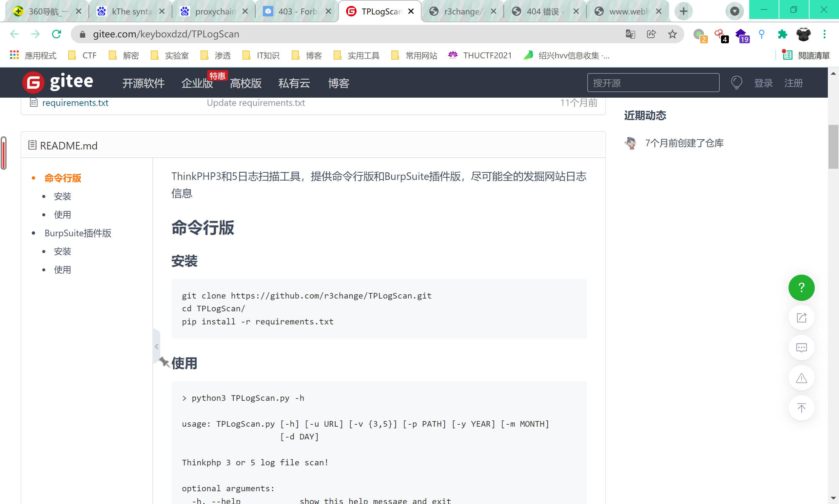Click the back-to-top arrow button

click(x=801, y=408)
